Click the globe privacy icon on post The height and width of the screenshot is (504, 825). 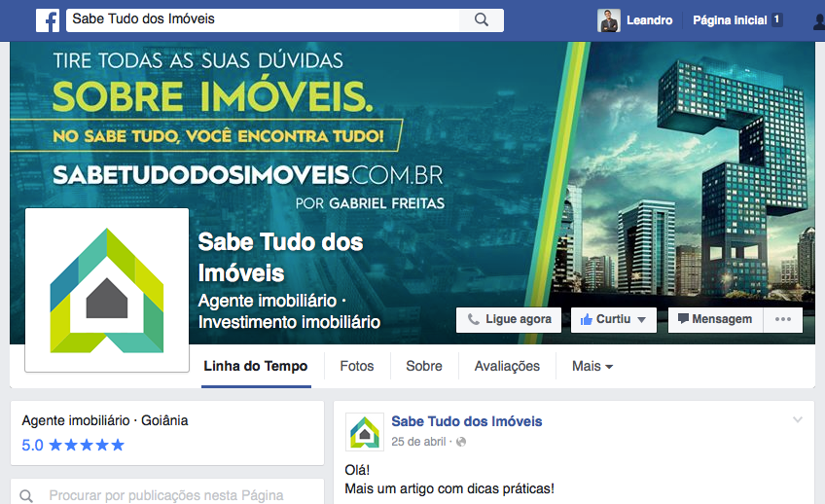tap(461, 442)
